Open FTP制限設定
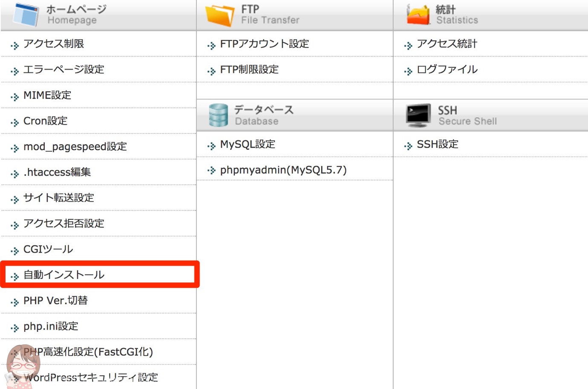588x389 pixels. click(250, 70)
